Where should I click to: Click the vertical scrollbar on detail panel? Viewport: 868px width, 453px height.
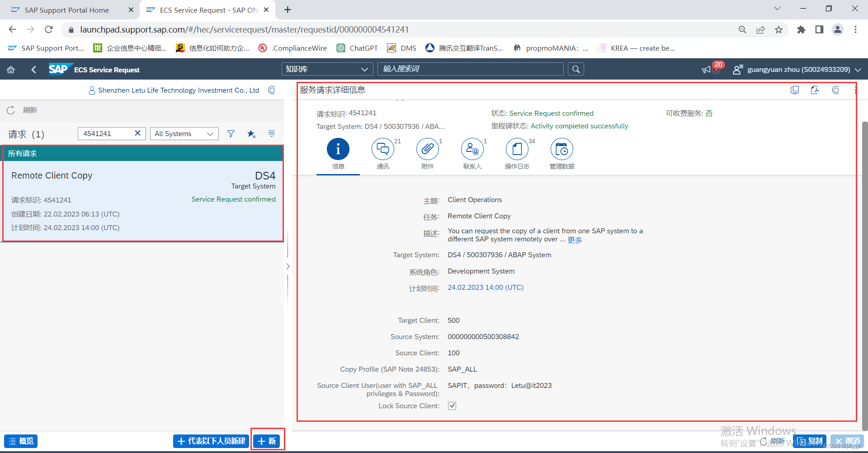[x=864, y=271]
